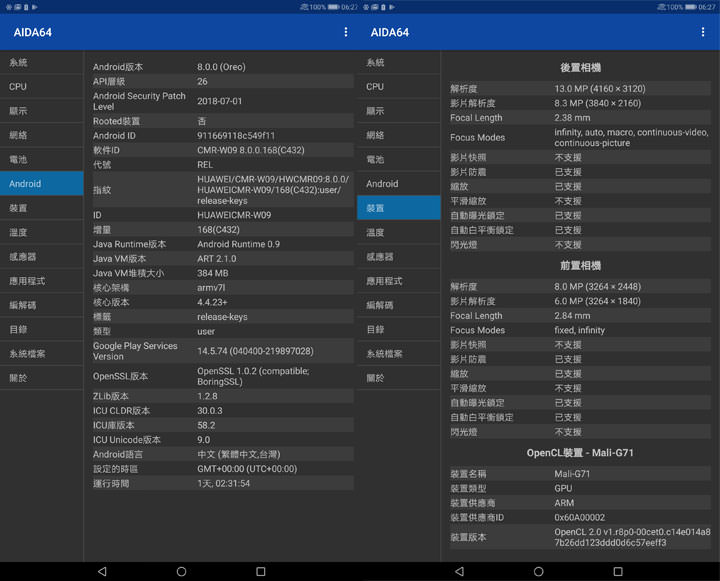Tap AIDA64 title in right screen
This screenshot has width=720, height=581.
point(390,33)
